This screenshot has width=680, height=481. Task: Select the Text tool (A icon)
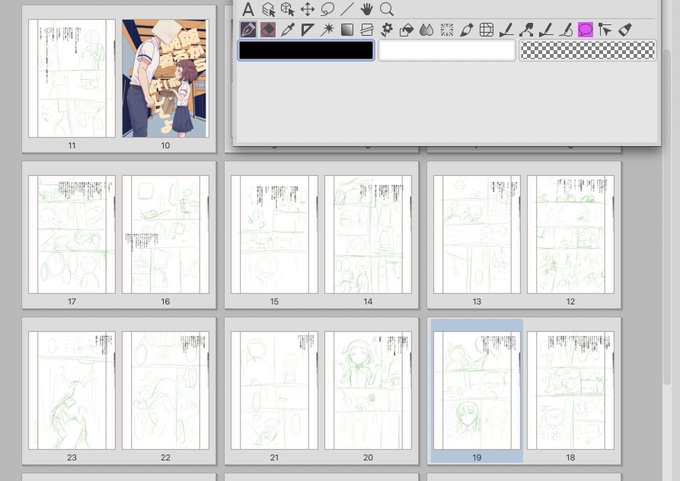coord(248,9)
